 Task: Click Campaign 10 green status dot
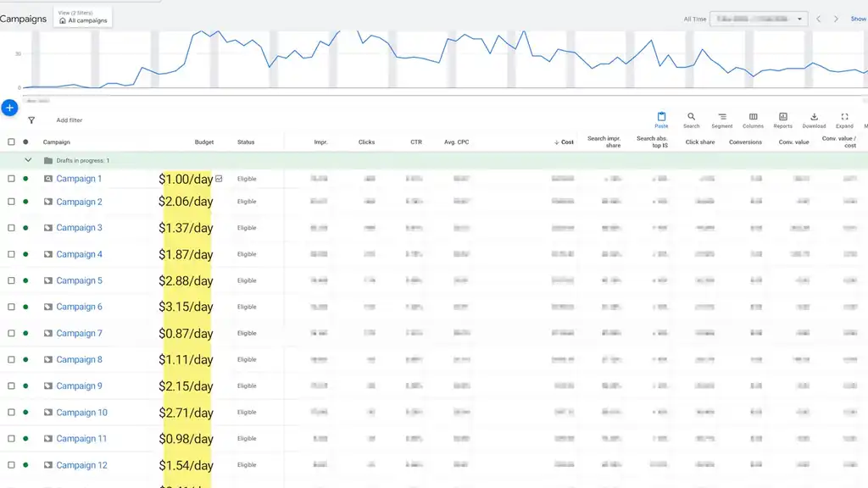pyautogui.click(x=25, y=413)
